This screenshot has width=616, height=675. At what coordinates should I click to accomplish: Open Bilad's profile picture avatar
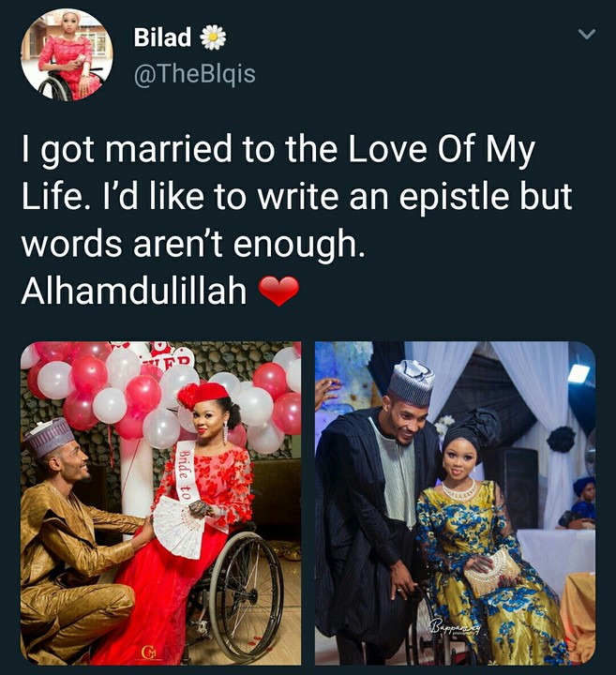[67, 54]
